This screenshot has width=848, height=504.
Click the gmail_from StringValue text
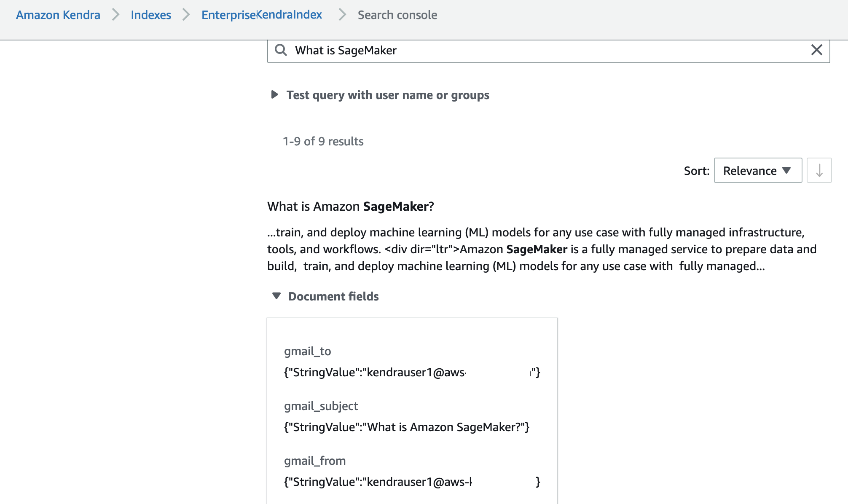378,482
